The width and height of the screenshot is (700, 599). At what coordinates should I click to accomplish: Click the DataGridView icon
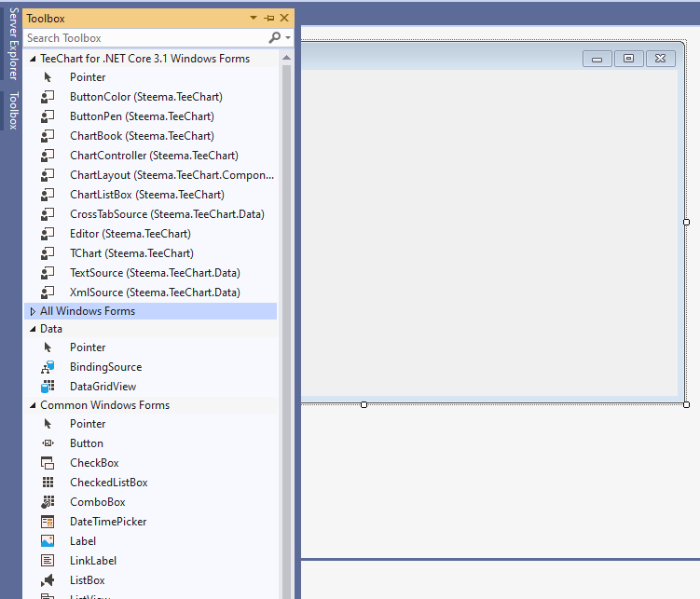pyautogui.click(x=48, y=387)
